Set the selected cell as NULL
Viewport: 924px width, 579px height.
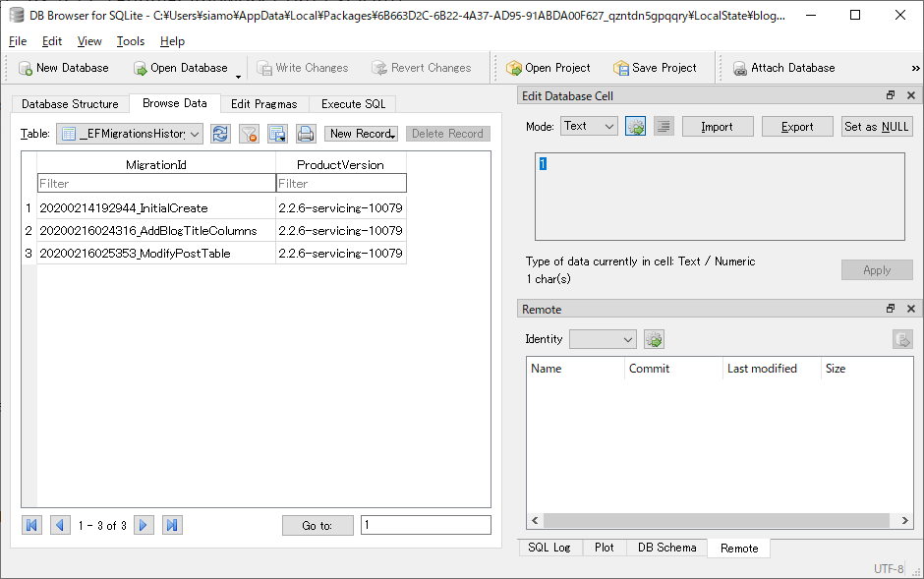[x=876, y=126]
